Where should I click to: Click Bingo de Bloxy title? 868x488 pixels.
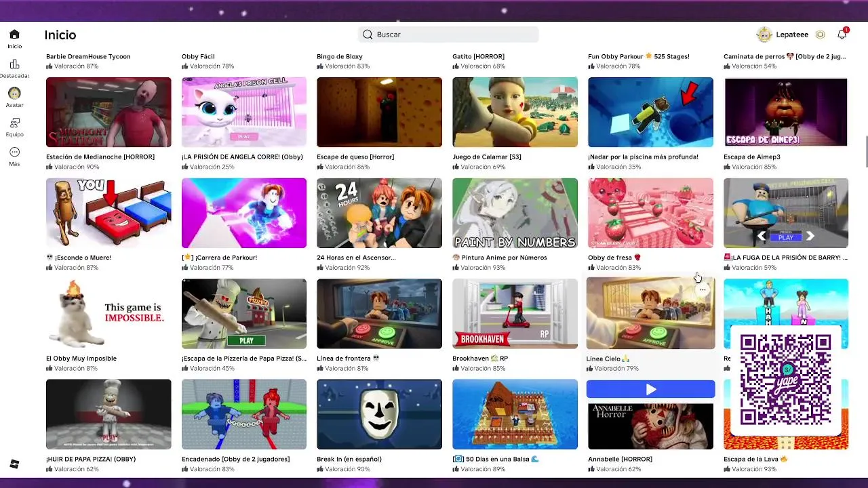340,56
